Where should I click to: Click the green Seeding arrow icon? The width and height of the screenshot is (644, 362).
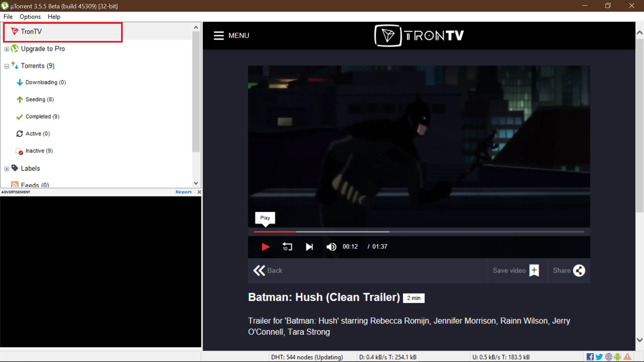click(20, 99)
